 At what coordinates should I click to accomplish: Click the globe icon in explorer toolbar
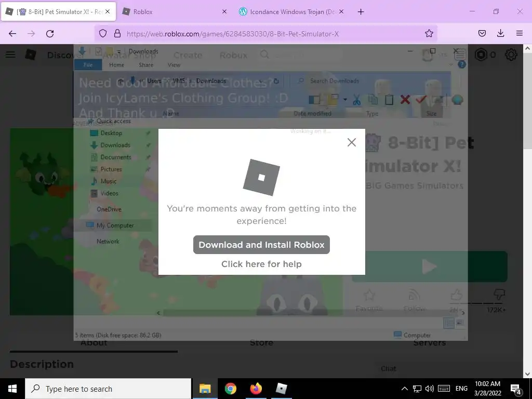point(457,100)
